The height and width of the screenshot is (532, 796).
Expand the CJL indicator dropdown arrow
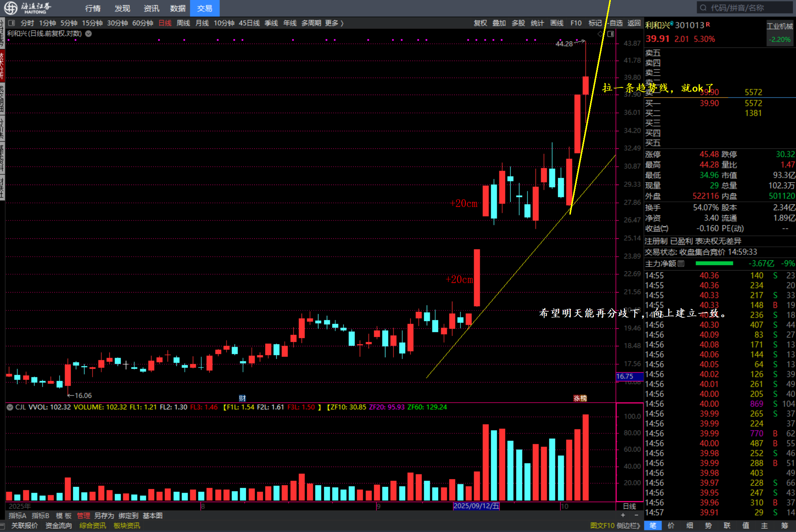pos(10,407)
